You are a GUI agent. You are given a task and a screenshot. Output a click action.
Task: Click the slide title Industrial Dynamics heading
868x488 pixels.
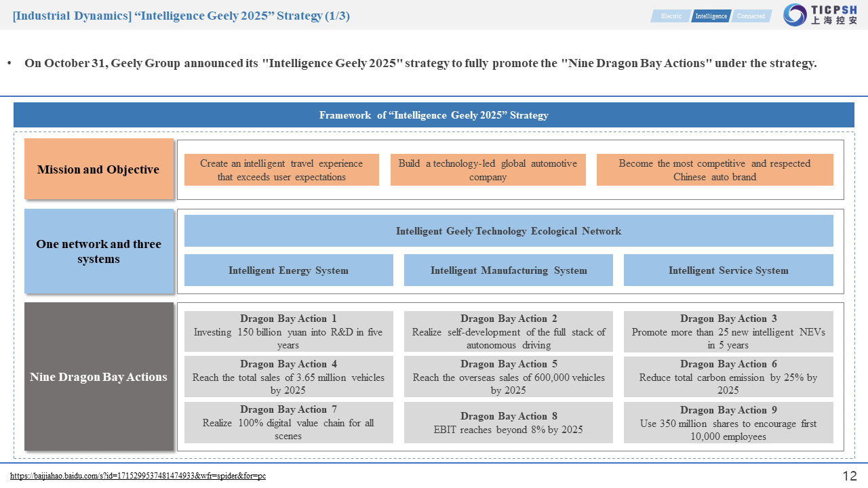(x=181, y=16)
